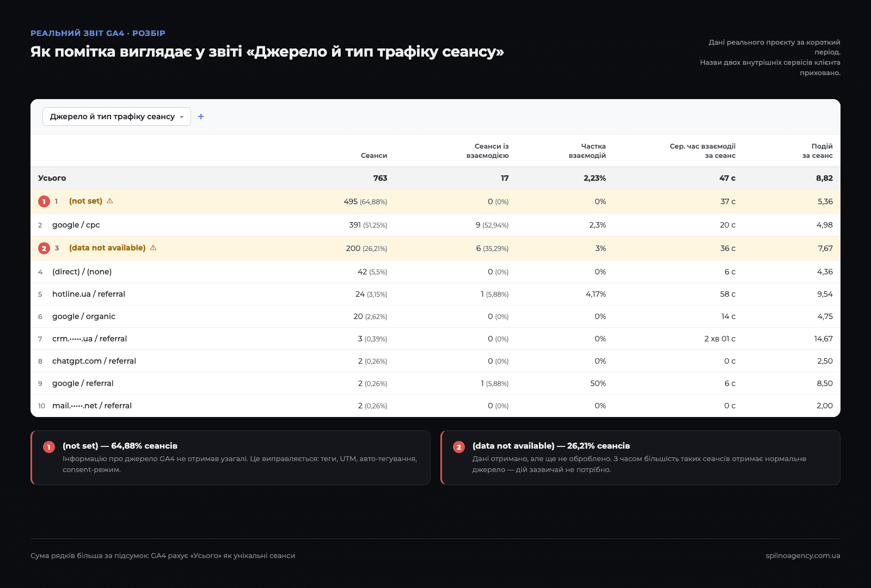Click the '391 (51,25%)' sessions cell
The image size is (871, 588).
[x=368, y=225]
